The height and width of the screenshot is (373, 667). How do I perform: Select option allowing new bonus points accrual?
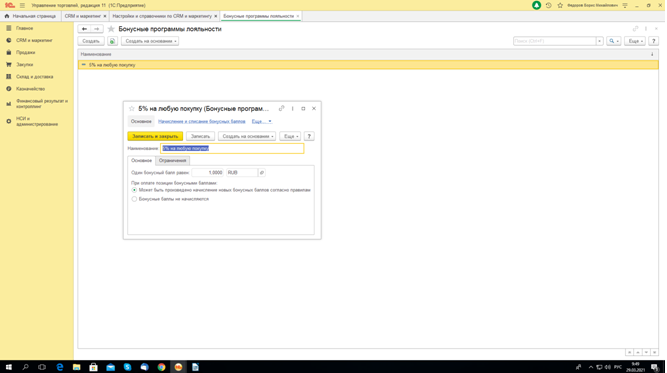click(134, 190)
